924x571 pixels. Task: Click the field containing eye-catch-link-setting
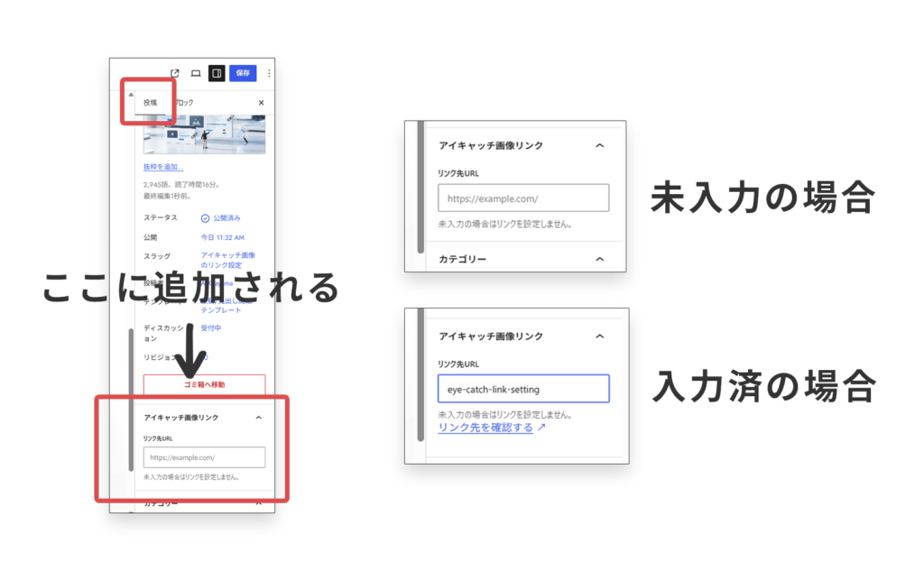click(523, 389)
